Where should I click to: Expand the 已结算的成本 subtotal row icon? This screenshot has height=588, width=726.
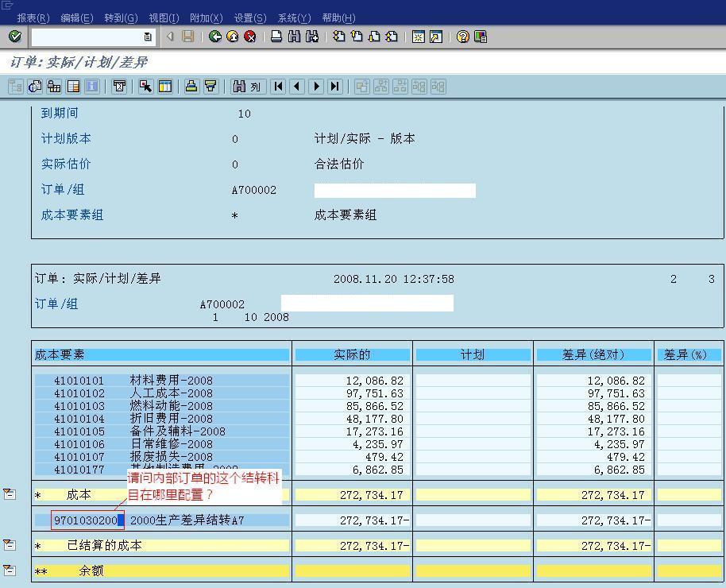tap(10, 545)
